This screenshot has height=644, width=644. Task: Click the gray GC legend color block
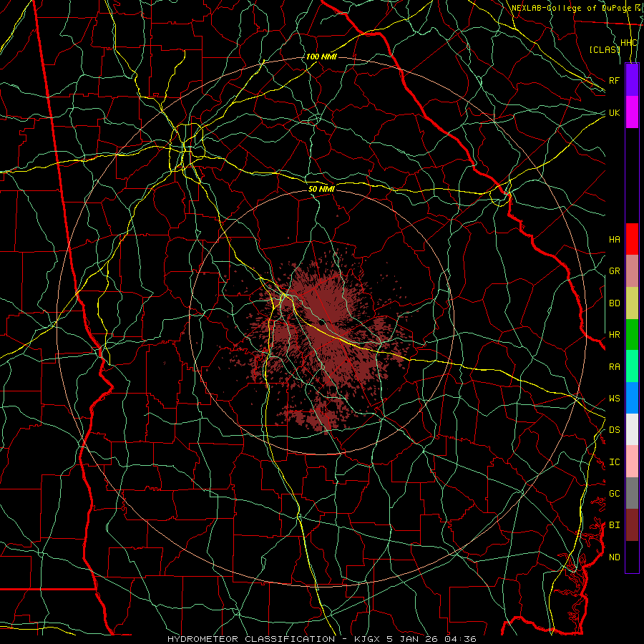pyautogui.click(x=632, y=493)
